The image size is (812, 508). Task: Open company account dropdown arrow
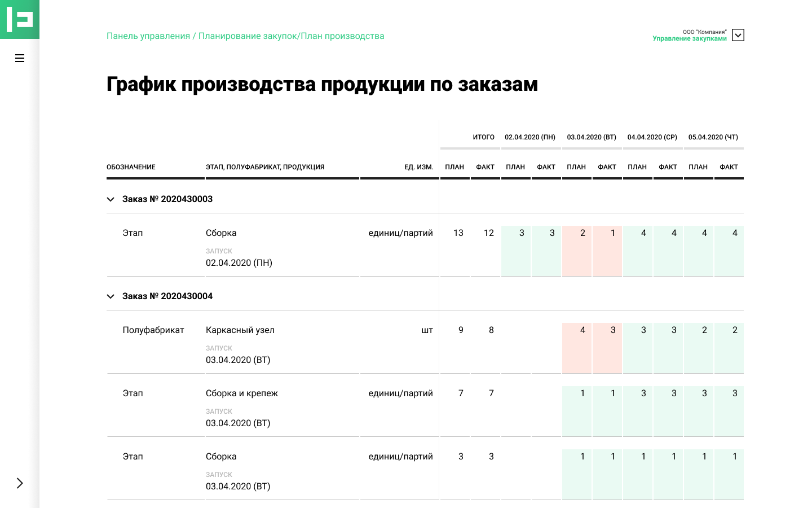point(738,35)
